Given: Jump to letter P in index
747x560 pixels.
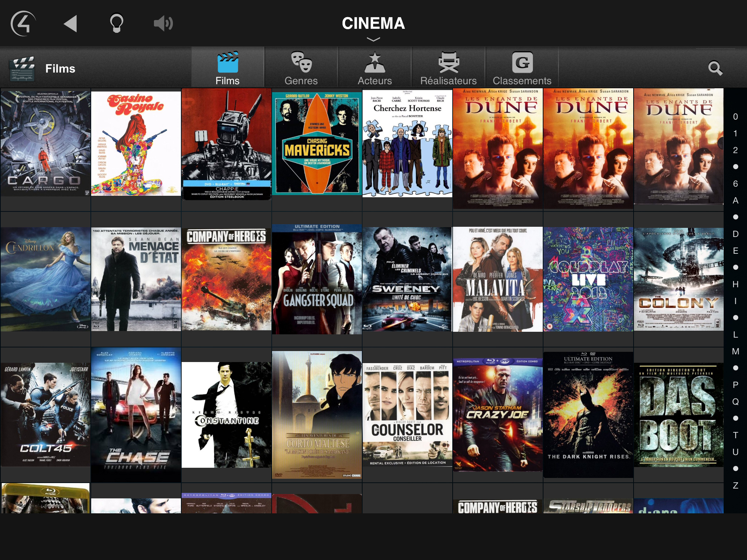Looking at the screenshot, I should (x=735, y=385).
